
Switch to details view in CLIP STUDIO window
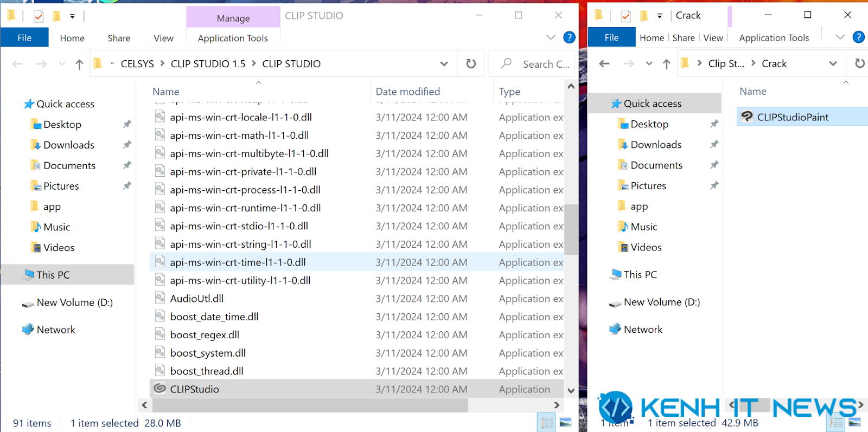tap(547, 423)
